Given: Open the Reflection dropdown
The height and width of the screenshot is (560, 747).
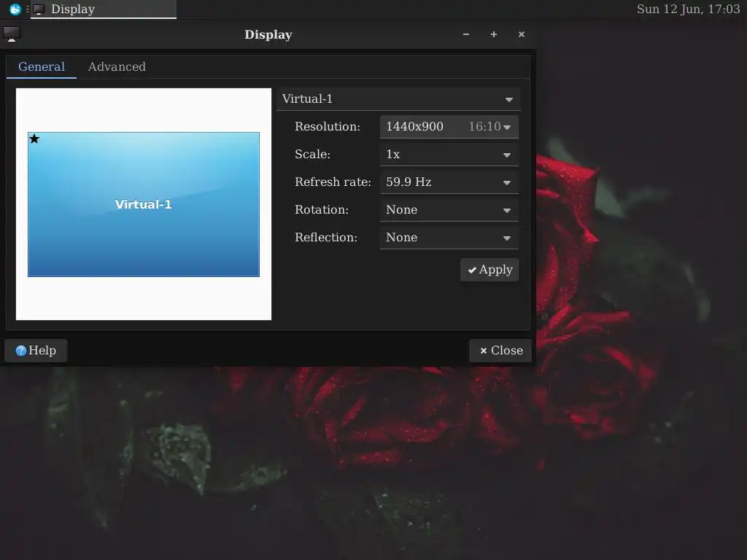Looking at the screenshot, I should 449,237.
